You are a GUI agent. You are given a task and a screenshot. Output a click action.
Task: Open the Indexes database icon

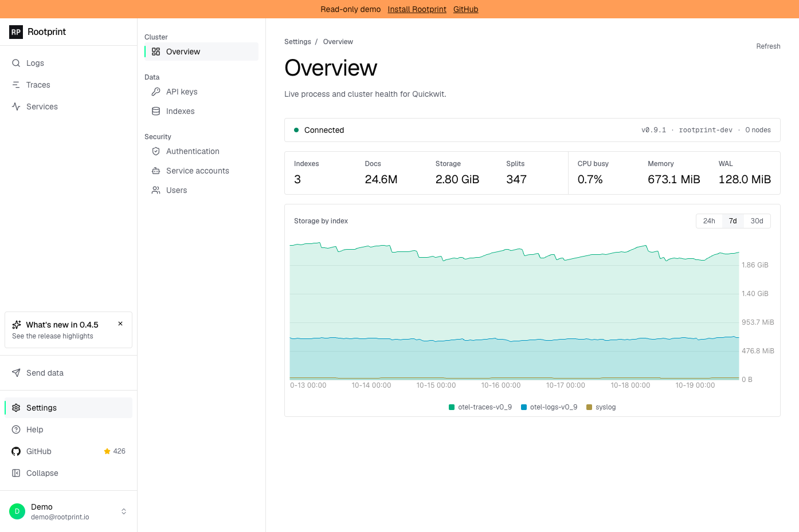(156, 111)
